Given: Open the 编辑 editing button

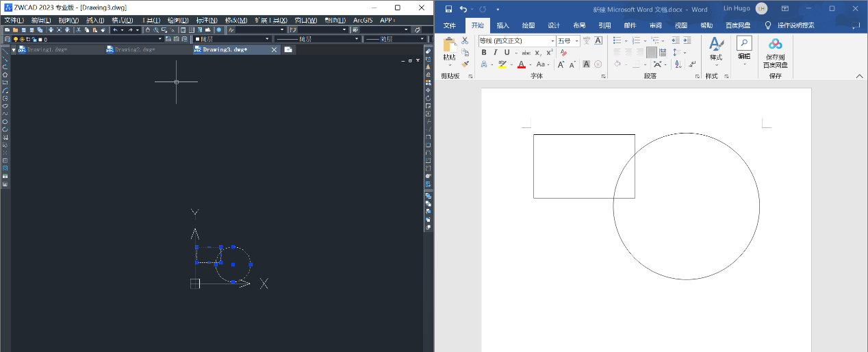Looking at the screenshot, I should click(744, 49).
